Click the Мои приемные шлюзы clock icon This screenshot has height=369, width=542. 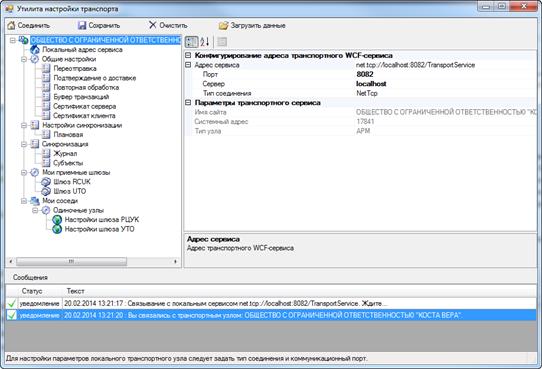[x=35, y=172]
